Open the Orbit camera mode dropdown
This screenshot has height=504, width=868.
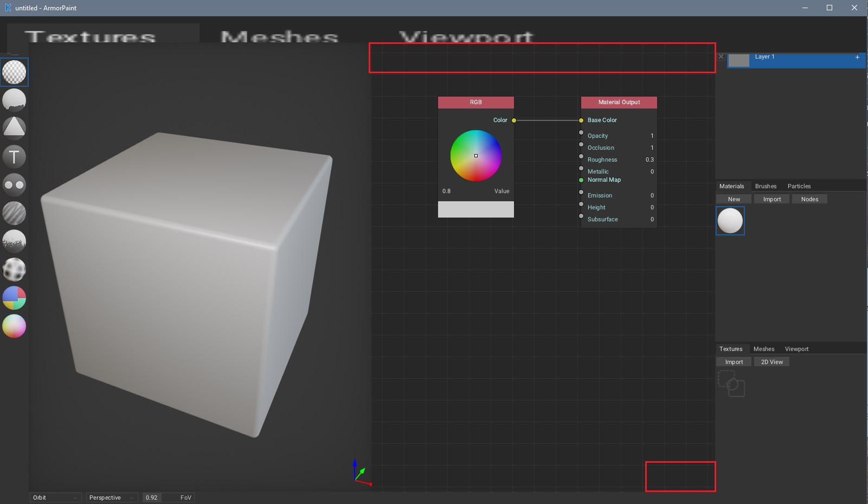pyautogui.click(x=54, y=497)
